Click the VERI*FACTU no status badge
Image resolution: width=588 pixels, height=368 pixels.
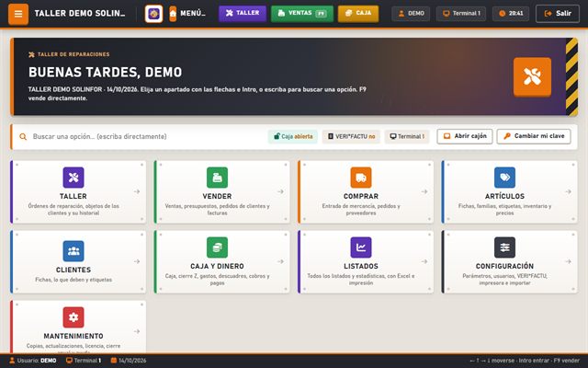click(351, 136)
